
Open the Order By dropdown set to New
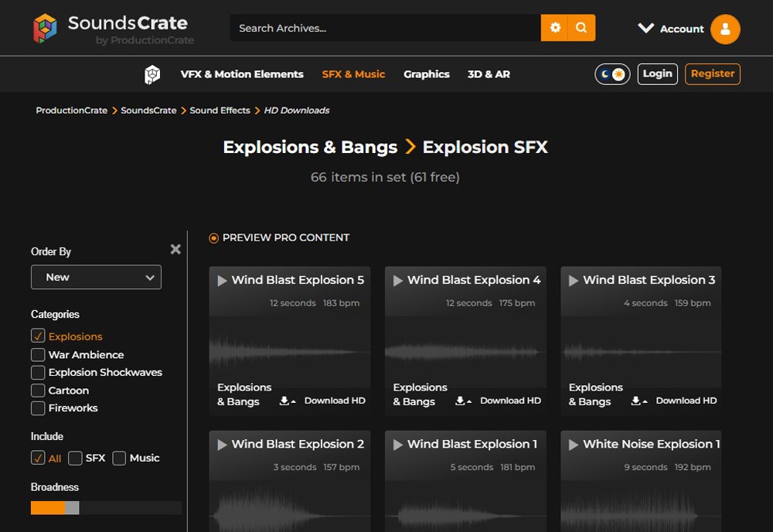96,277
